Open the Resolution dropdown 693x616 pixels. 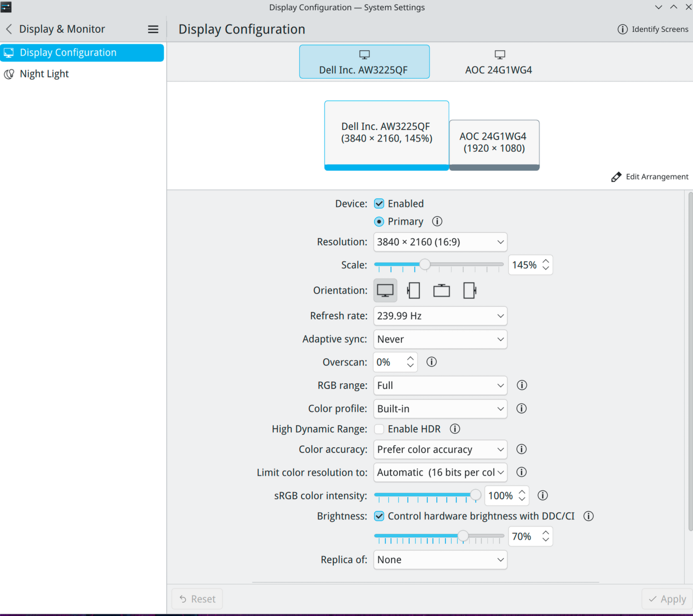pyautogui.click(x=440, y=242)
